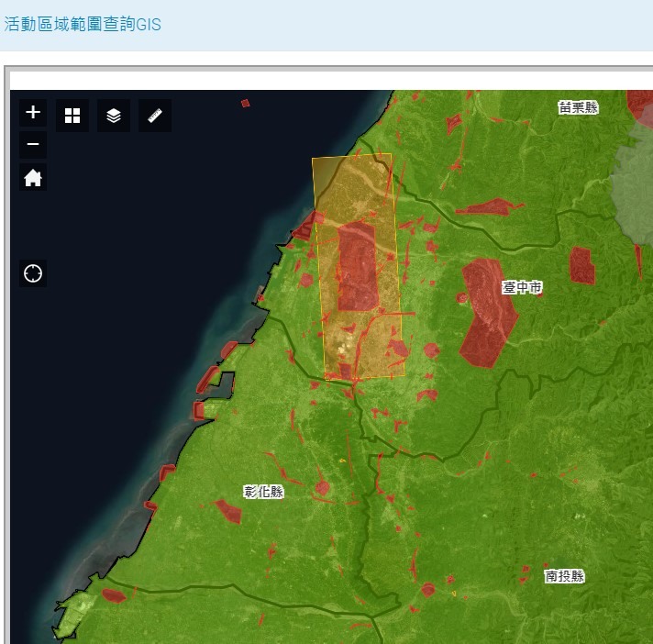Open the basemap gallery grid icon
653x644 pixels.
pos(72,116)
